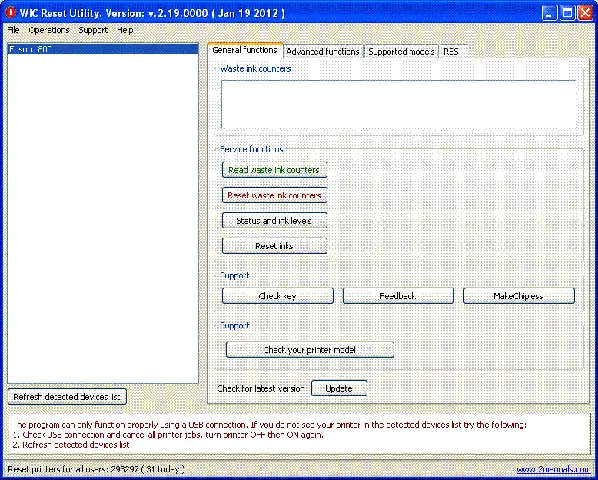Click the Check key button
Viewport: 598px width, 480px height.
pyautogui.click(x=278, y=296)
